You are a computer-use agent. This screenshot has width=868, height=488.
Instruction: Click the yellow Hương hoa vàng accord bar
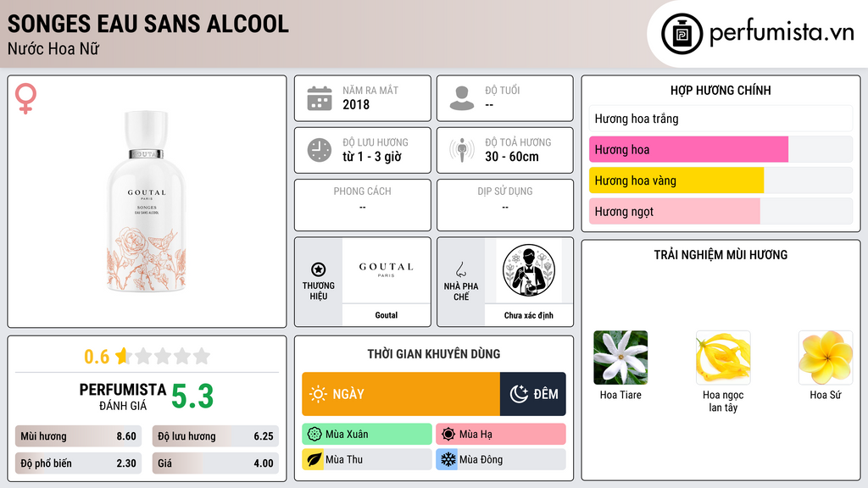[x=676, y=180]
